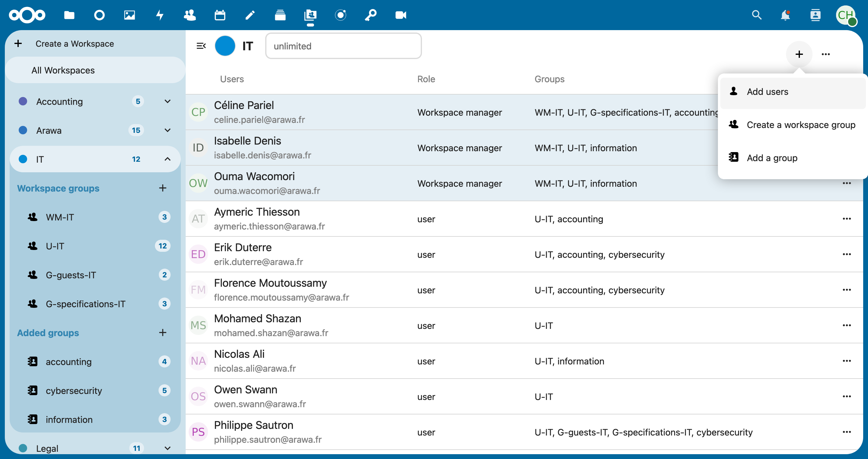This screenshot has height=459, width=868.
Task: Collapse the IT workspace chevron
Action: click(168, 159)
